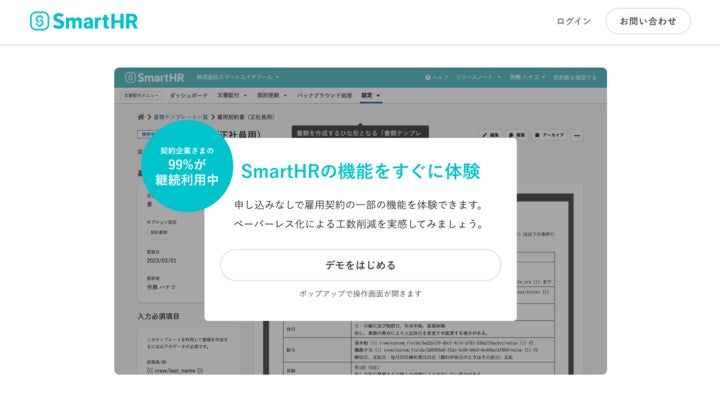Open the 書類テンプレート一覧 breadcrumb link
Image resolution: width=720 pixels, height=407 pixels.
180,117
